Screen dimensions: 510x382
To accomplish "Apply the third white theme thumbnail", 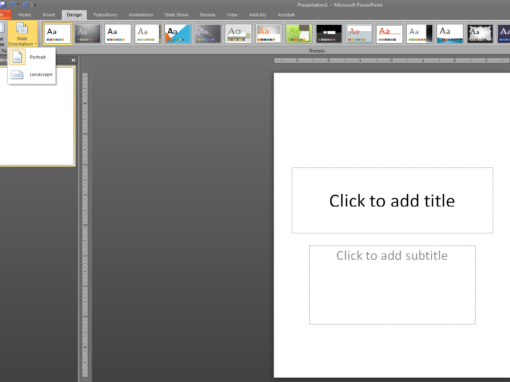I will [117, 34].
